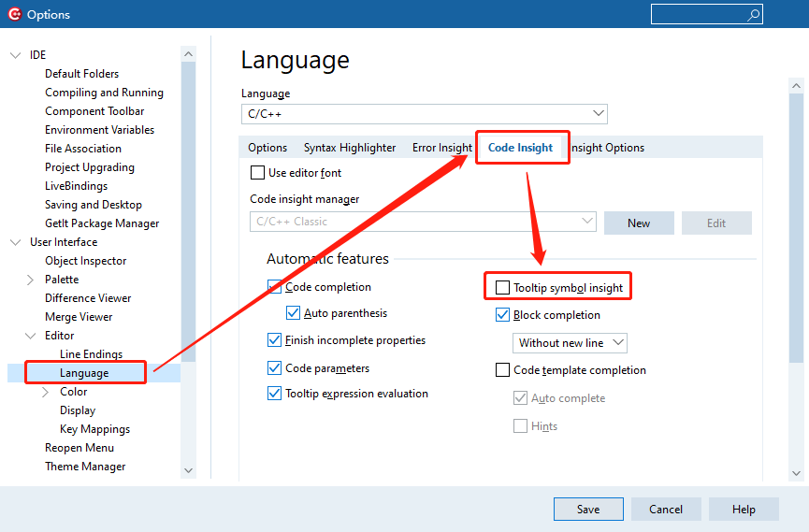Select LiveBindings tree item

(x=76, y=186)
